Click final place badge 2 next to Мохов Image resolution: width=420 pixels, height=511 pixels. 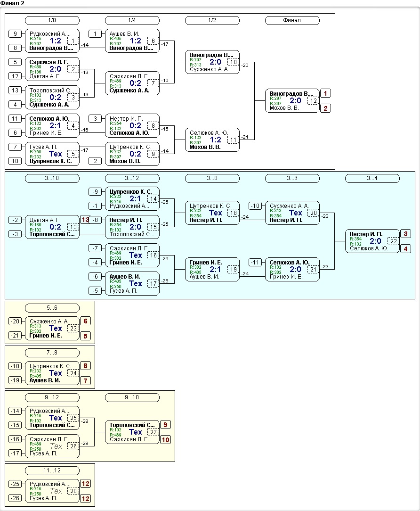point(325,108)
